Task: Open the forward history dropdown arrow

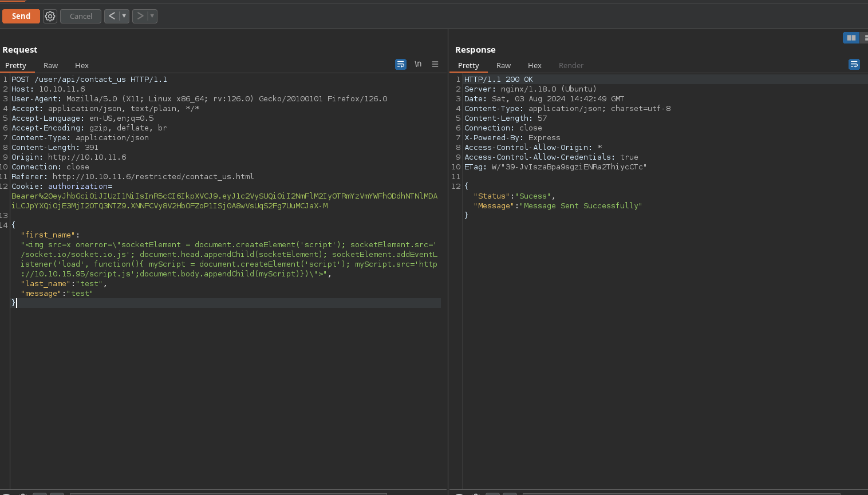Action: pos(152,16)
